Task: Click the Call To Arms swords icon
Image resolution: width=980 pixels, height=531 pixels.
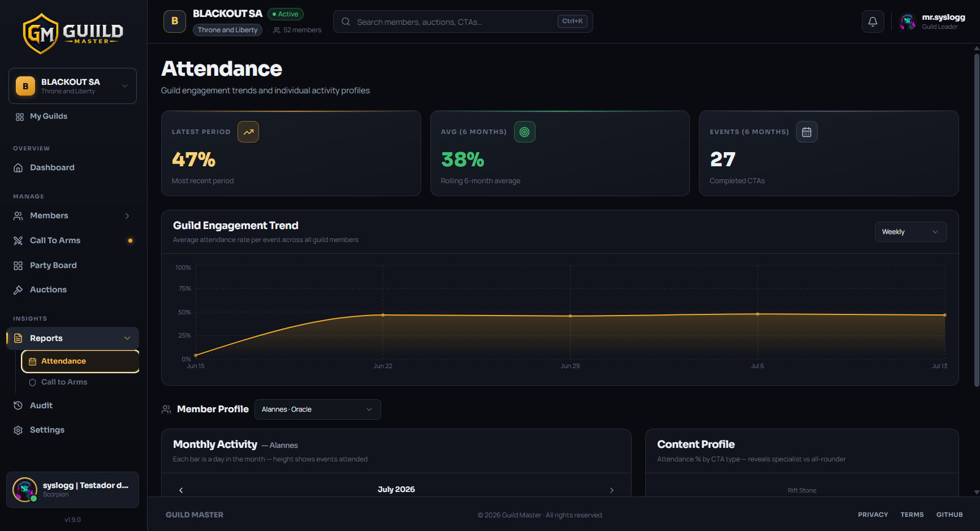Action: [x=18, y=241]
